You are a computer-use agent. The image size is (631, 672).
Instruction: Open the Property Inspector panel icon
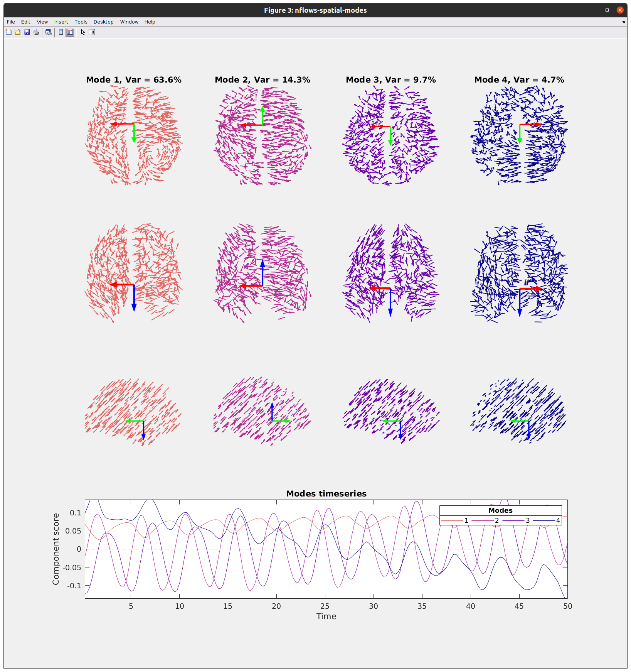pyautogui.click(x=92, y=32)
